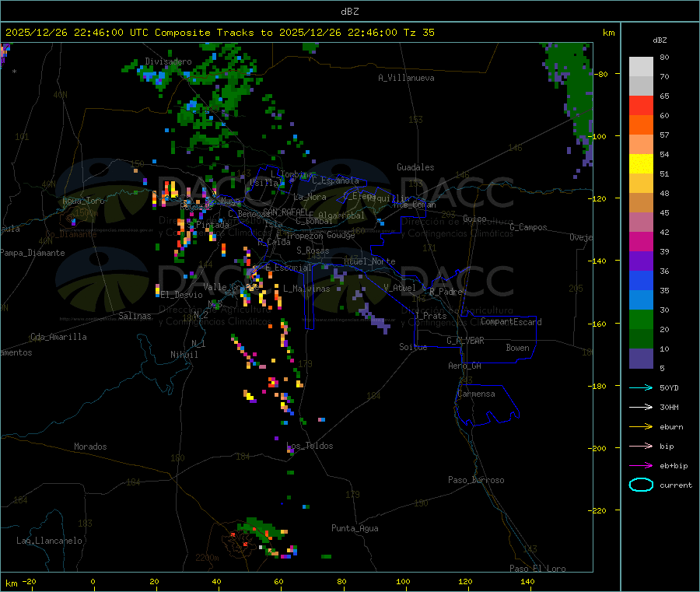Pick the dark green 10-20 dBZ swatch

641,338
